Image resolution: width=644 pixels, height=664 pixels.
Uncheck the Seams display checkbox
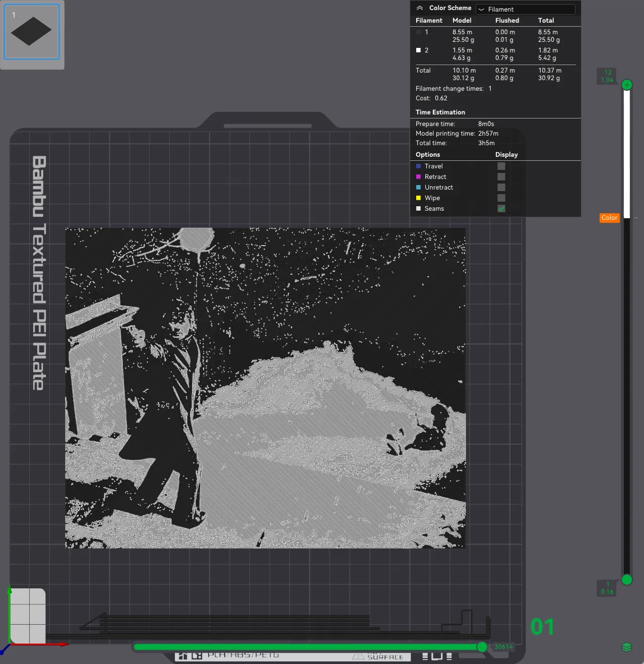tap(501, 209)
